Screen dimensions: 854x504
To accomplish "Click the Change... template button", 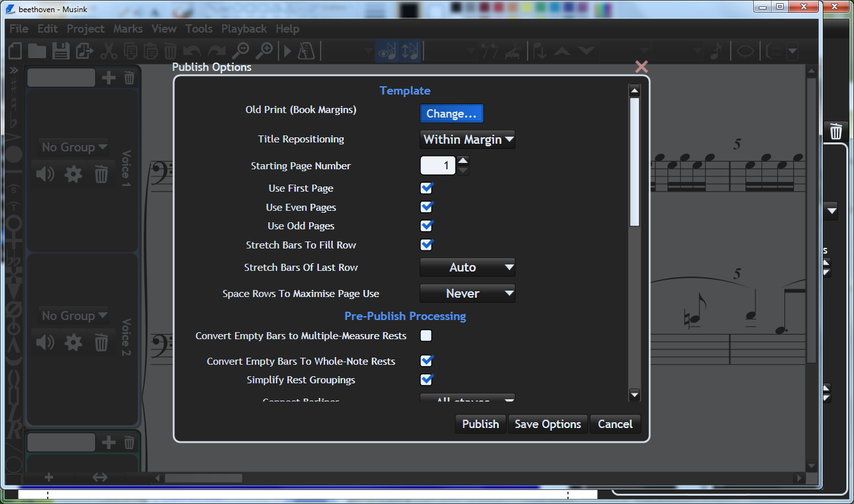I will 452,114.
